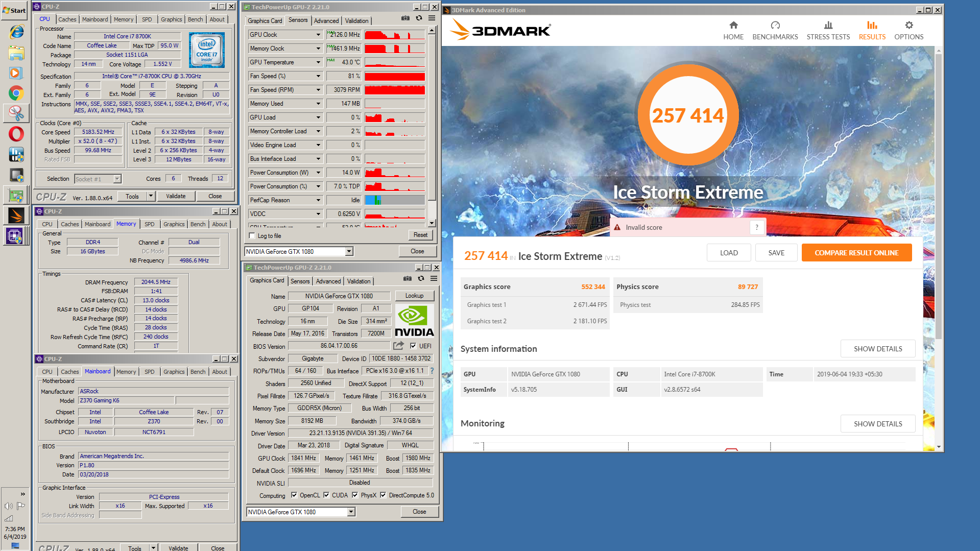980x551 pixels.
Task: Save 3DMark result with SAVE button
Action: tap(776, 253)
